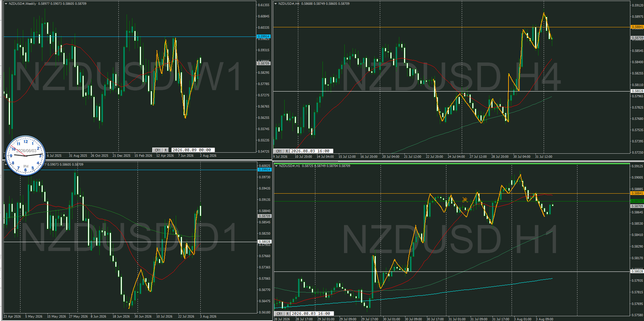Click the 0.58410 level on H1 price scale

click(x=638, y=235)
